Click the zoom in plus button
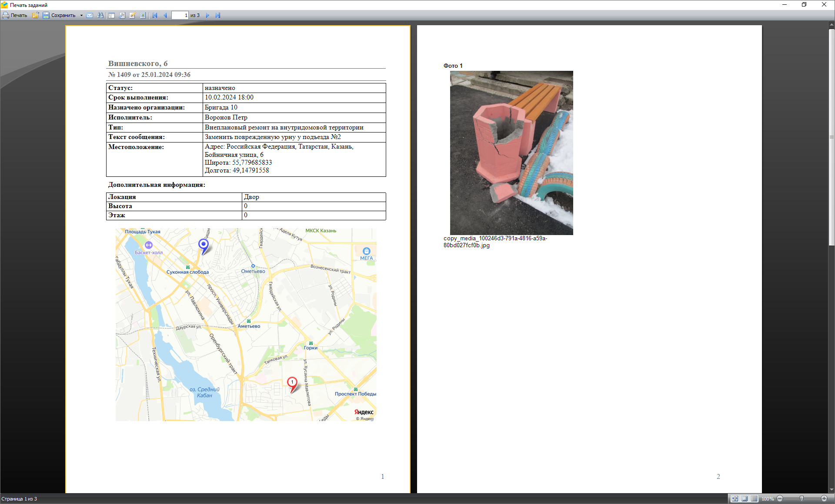The image size is (835, 504). coord(824,498)
